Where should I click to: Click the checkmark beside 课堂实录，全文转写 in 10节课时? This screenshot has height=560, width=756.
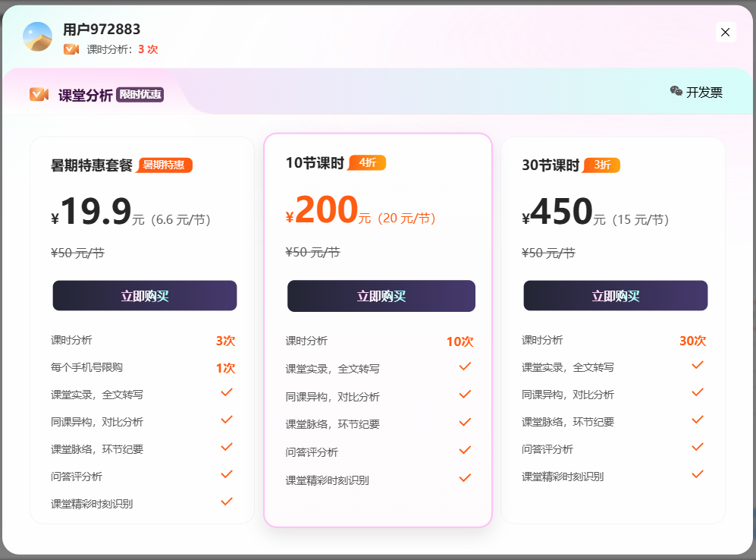pyautogui.click(x=463, y=365)
